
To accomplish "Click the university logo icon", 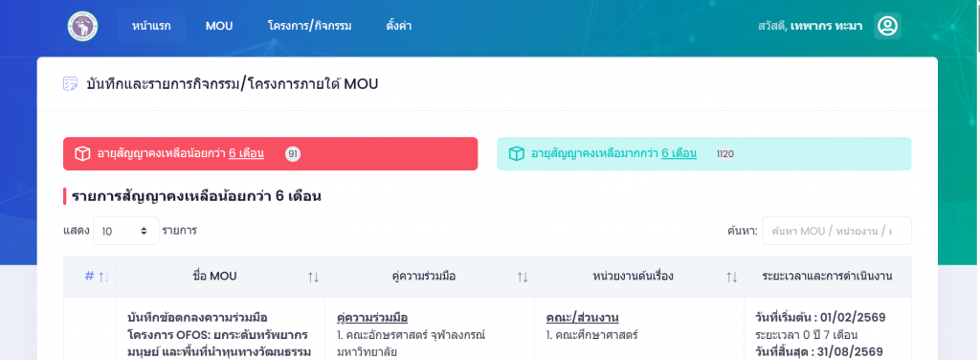I will (x=82, y=26).
